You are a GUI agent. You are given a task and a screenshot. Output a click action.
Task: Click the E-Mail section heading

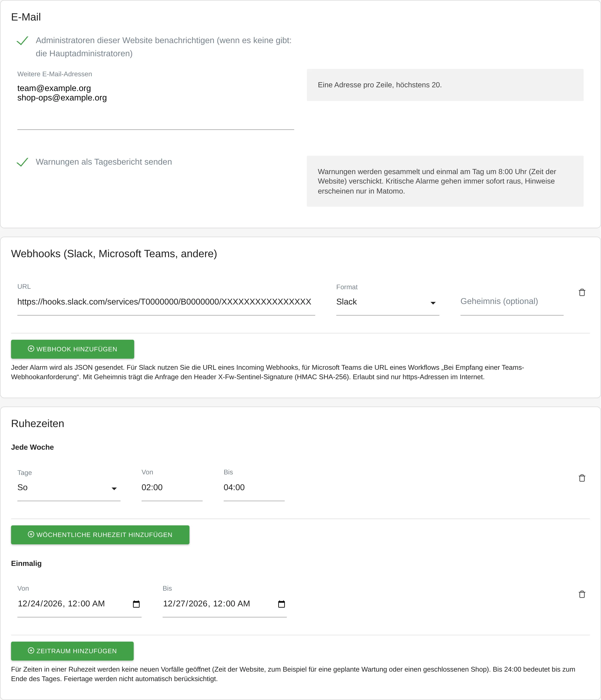26,17
